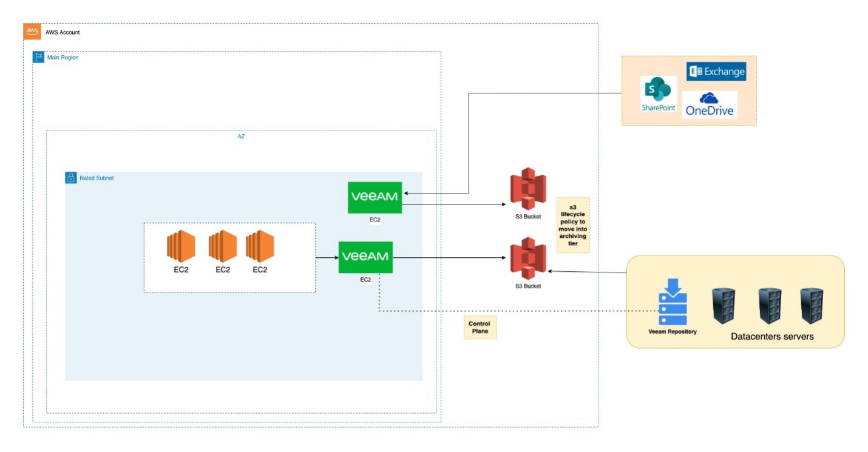Image resolution: width=868 pixels, height=452 pixels.
Task: Click the EC2 caption under lower Veeam
Action: tap(365, 280)
